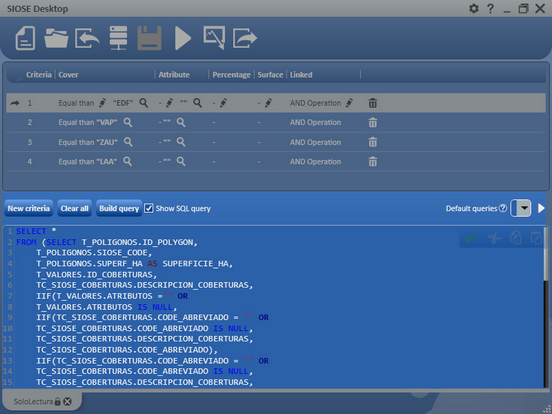Image resolution: width=552 pixels, height=414 pixels.
Task: Search attribute magnifier in row 4
Action: tap(181, 162)
